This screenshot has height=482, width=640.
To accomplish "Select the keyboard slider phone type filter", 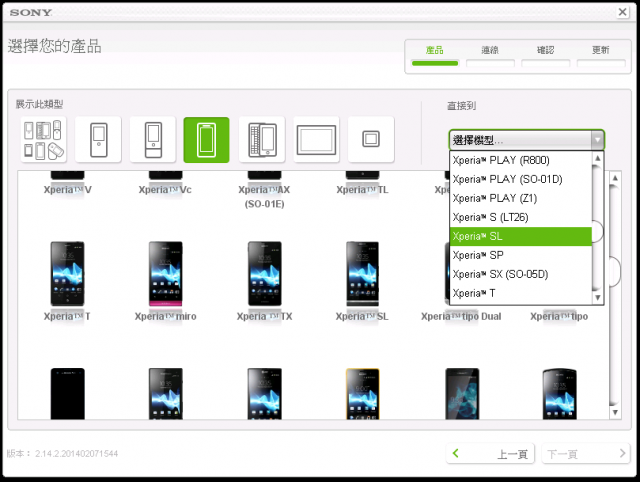I will [x=262, y=140].
